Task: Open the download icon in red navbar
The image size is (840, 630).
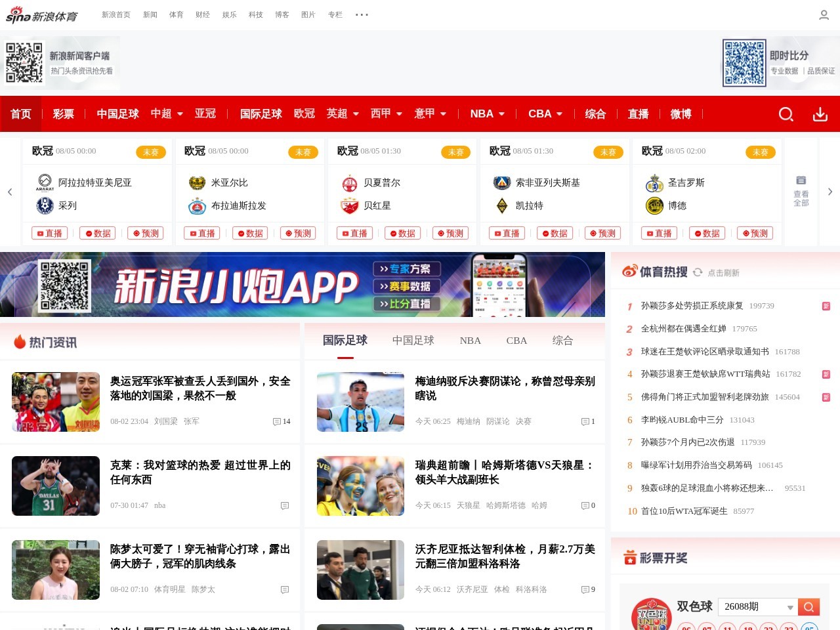Action: (x=820, y=114)
